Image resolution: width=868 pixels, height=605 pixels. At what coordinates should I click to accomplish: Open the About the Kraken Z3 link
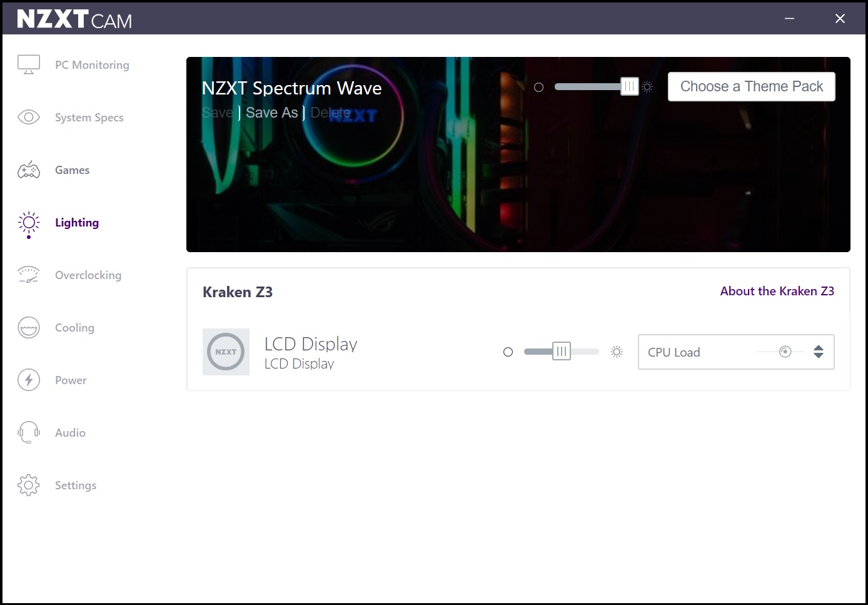pyautogui.click(x=777, y=291)
